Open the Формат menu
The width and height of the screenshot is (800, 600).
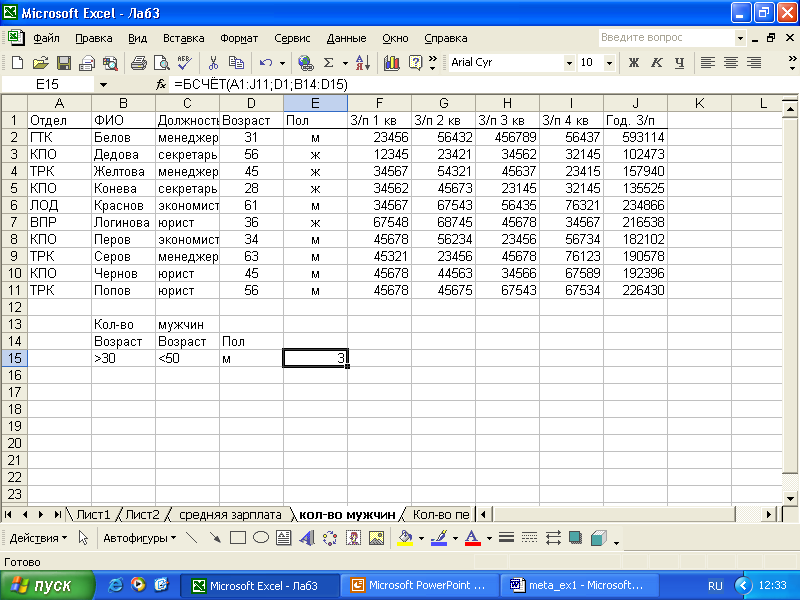coord(239,39)
